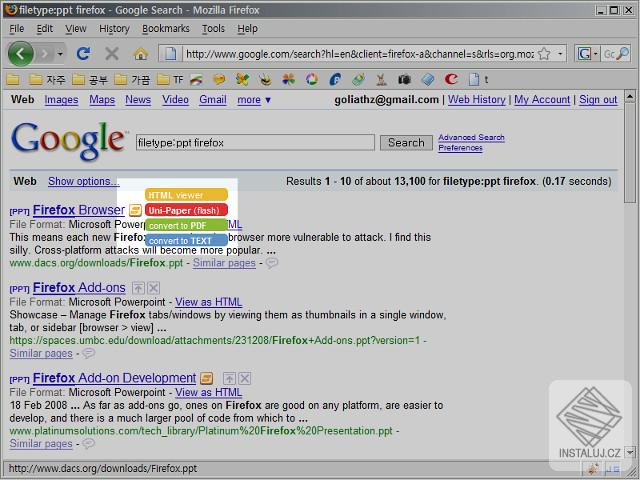Open the History menu
Image resolution: width=640 pixels, height=480 pixels.
114,29
